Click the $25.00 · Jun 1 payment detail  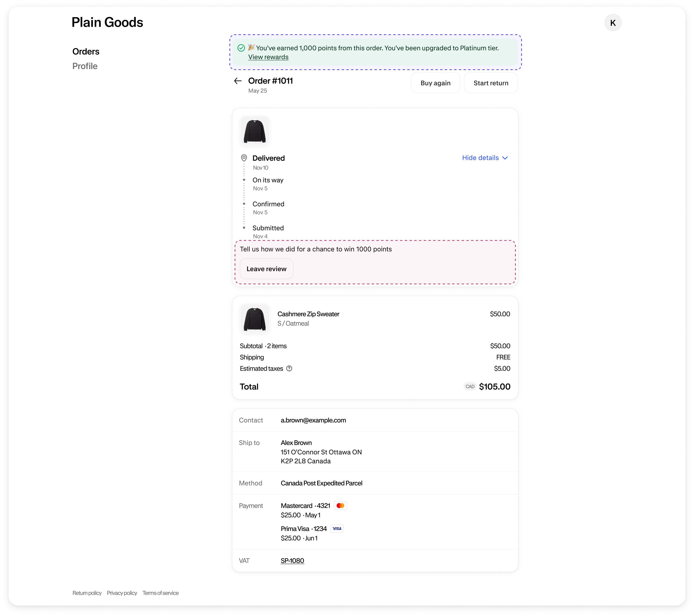(x=299, y=538)
